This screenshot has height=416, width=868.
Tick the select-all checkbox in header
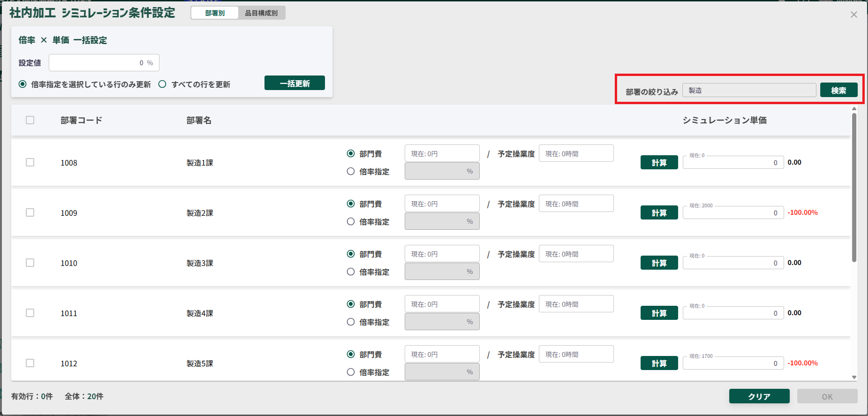coord(30,120)
